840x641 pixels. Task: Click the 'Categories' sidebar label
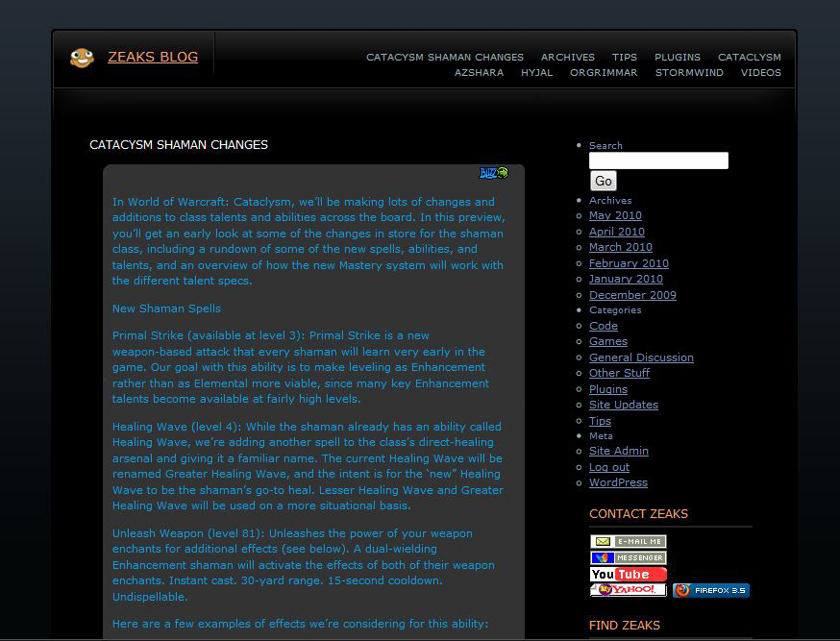pyautogui.click(x=615, y=310)
